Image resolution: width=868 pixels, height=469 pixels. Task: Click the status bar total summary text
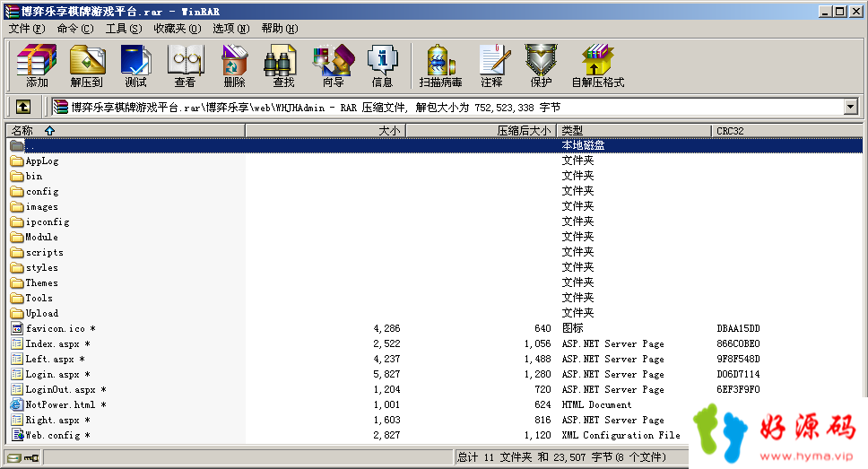click(x=561, y=457)
